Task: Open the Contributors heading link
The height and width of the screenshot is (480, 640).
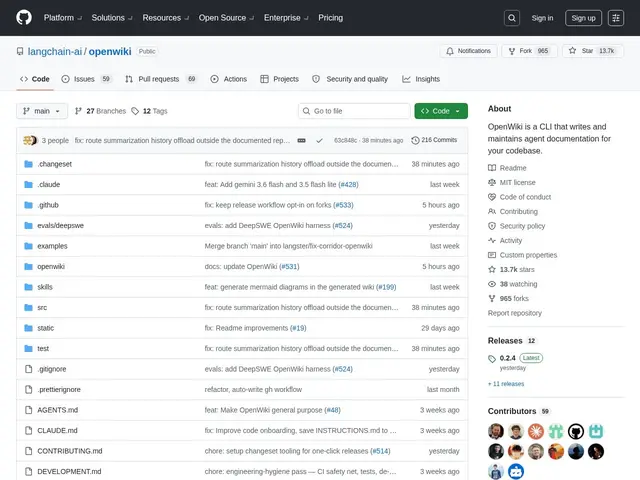Action: click(x=519, y=411)
